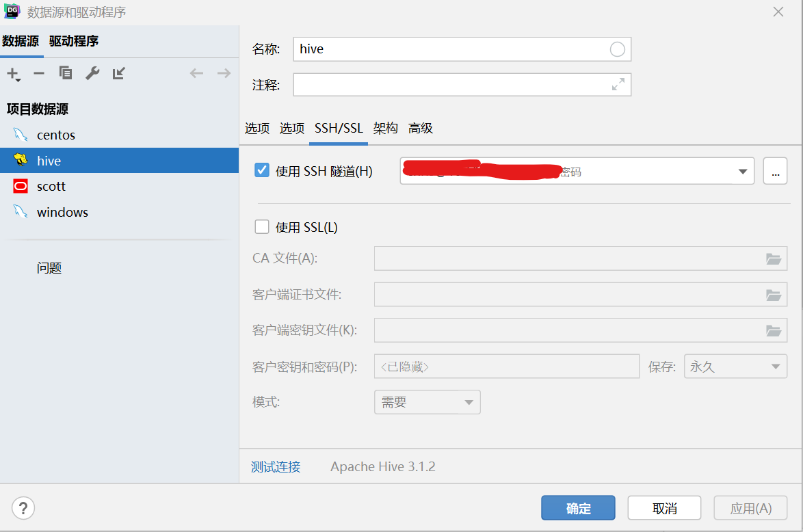Open data source properties with the wrench icon
803x532 pixels.
[92, 73]
